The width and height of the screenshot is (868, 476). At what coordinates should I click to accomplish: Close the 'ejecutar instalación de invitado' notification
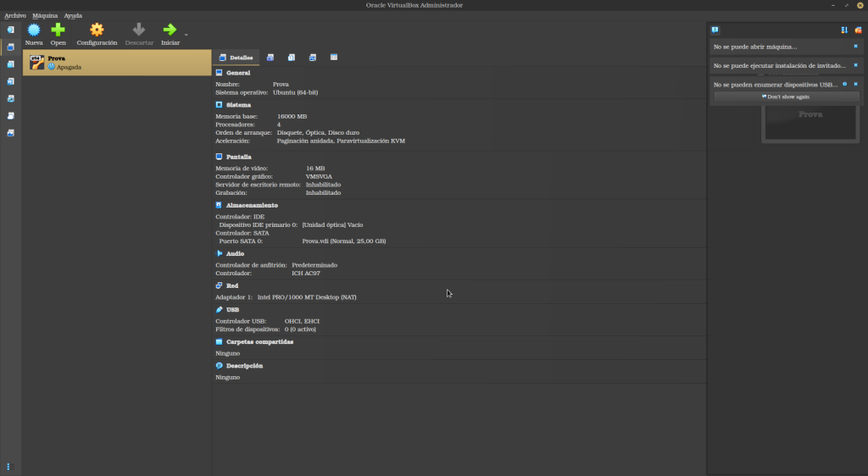point(855,65)
